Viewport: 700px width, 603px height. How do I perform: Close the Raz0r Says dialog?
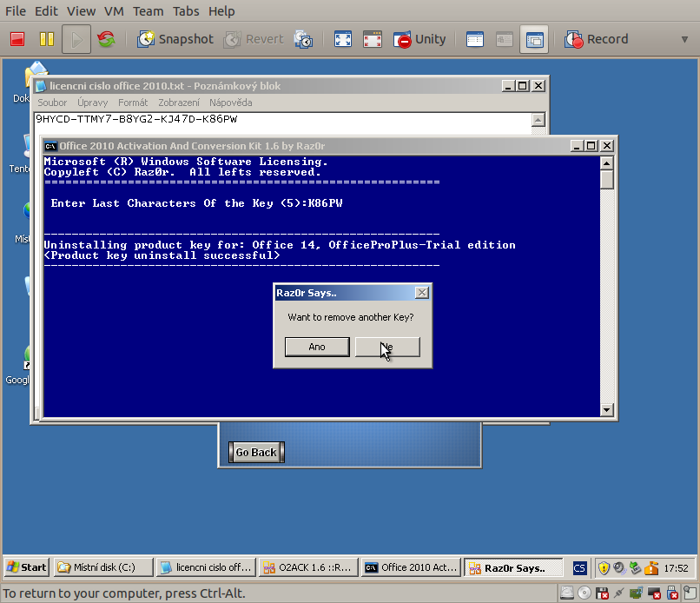pos(422,293)
